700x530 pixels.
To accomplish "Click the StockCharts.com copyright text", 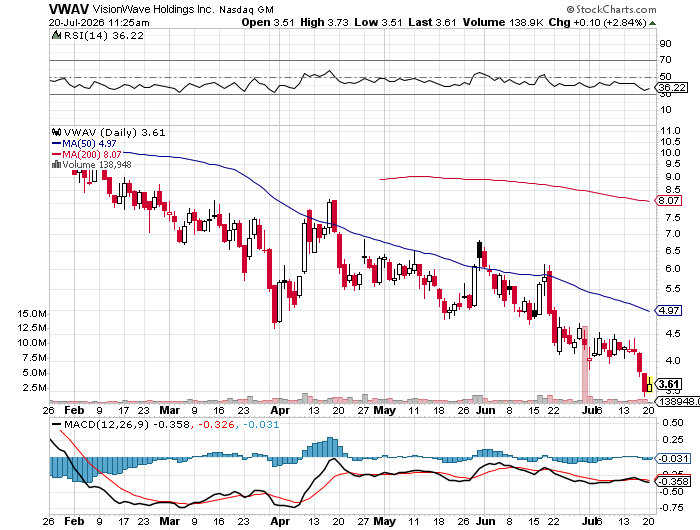I will coord(611,9).
